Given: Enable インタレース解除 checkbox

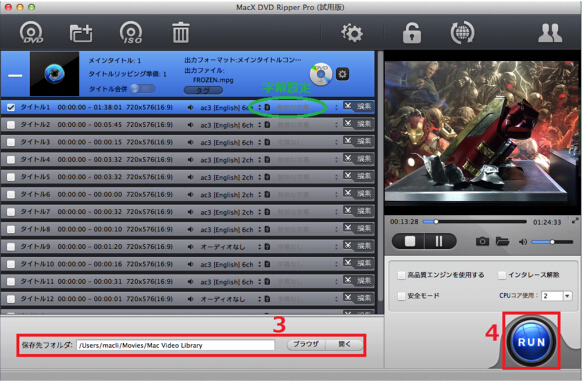Looking at the screenshot, I should (502, 275).
